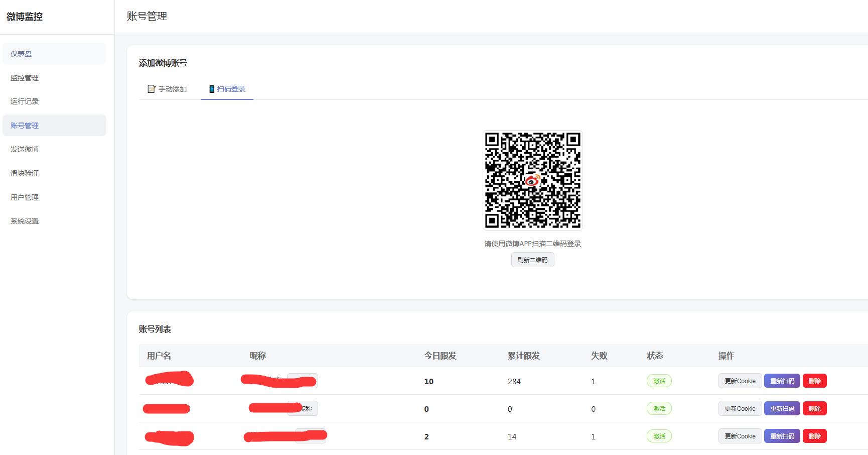Select 账号管理 in the sidebar
Image resolution: width=868 pixels, height=455 pixels.
tap(54, 126)
